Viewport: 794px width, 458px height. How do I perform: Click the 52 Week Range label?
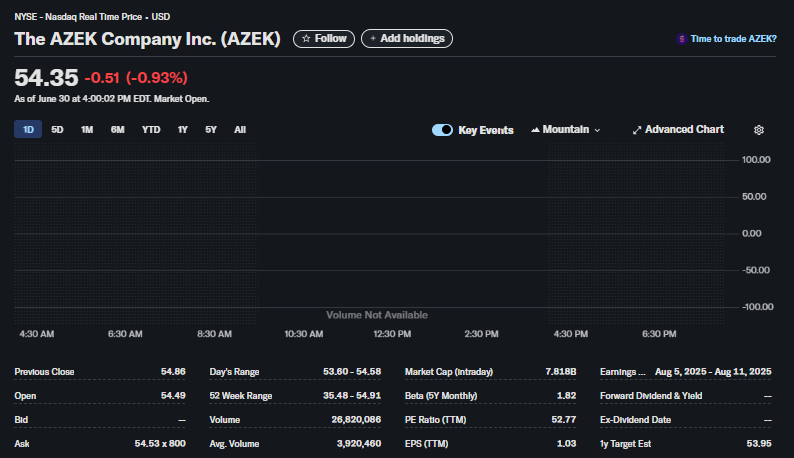pos(241,396)
